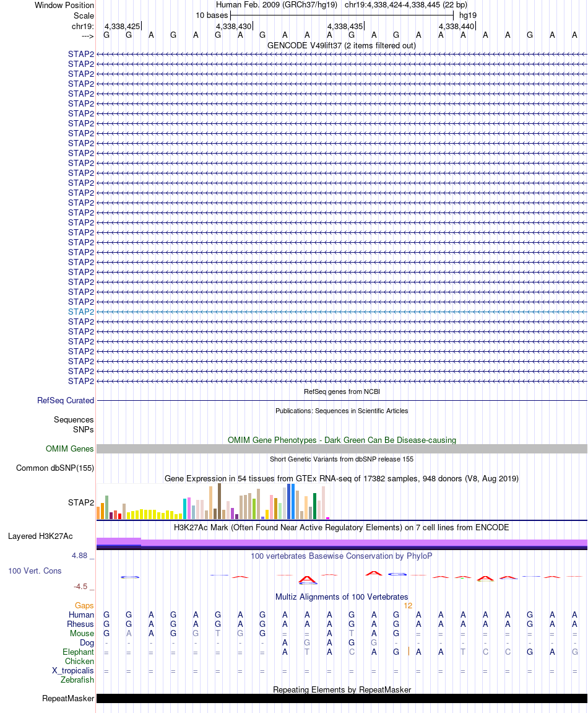Click the 4,338,430 ruler coordinate
Screen dimensions: 588x713
click(233, 27)
